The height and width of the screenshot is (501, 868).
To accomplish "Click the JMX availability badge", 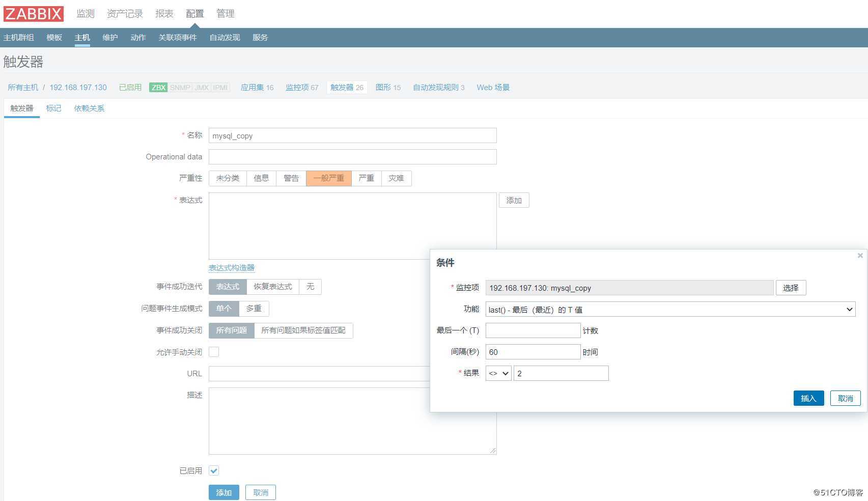I will point(202,88).
